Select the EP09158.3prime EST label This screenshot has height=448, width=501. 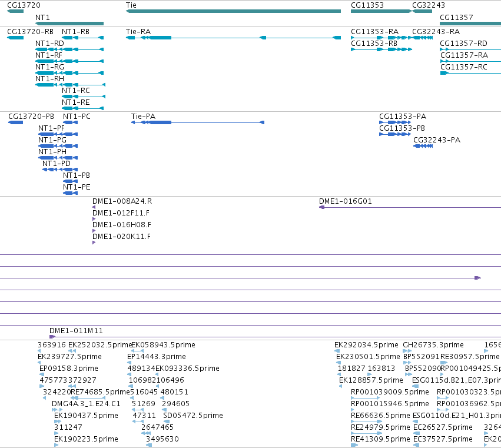click(69, 369)
